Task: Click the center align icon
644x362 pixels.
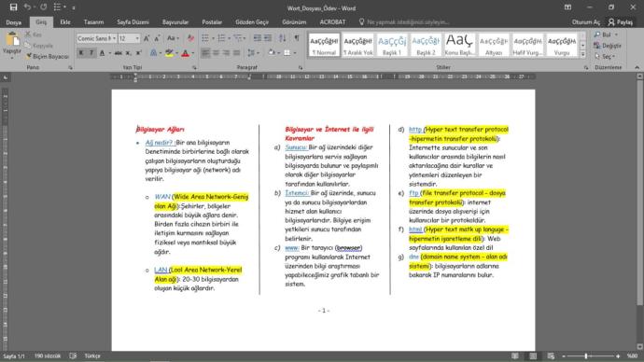Action: tap(216, 53)
